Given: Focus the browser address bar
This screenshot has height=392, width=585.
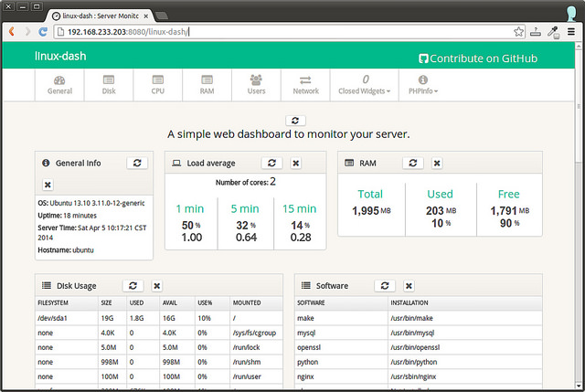Looking at the screenshot, I should coord(274,32).
